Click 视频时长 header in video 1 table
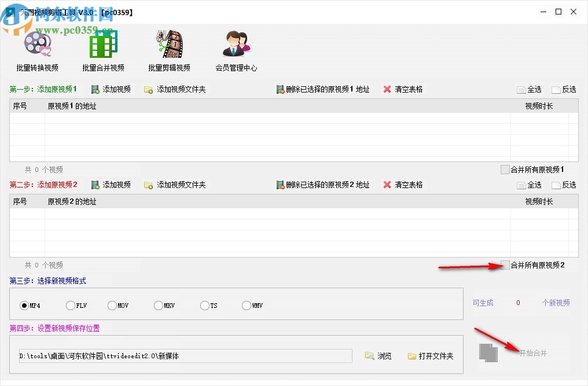This screenshot has width=588, height=386. [x=539, y=106]
